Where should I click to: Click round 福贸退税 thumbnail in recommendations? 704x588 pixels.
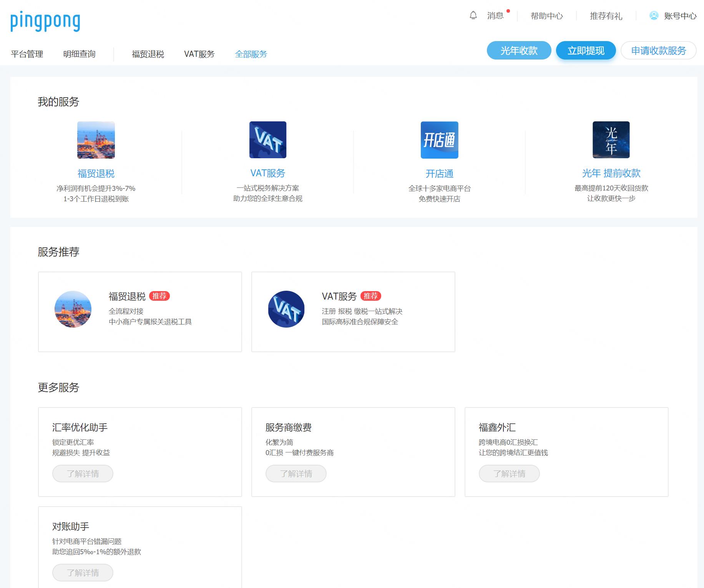pos(73,309)
